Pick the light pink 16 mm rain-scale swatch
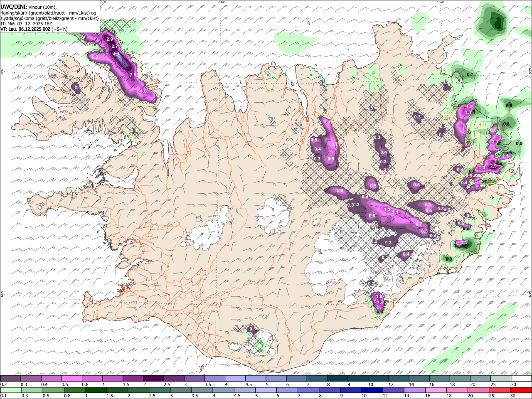The image size is (532, 399). point(436,390)
